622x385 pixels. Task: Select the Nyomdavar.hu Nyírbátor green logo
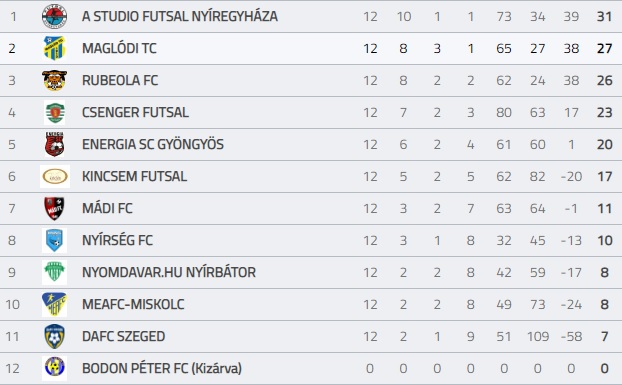click(x=54, y=272)
